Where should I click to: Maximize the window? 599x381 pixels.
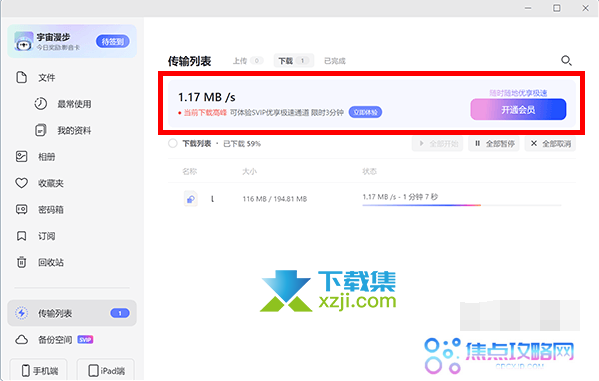coord(557,8)
